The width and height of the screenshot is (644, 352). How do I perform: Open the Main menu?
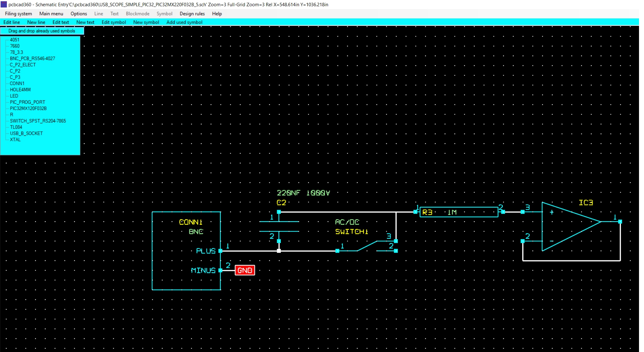51,14
